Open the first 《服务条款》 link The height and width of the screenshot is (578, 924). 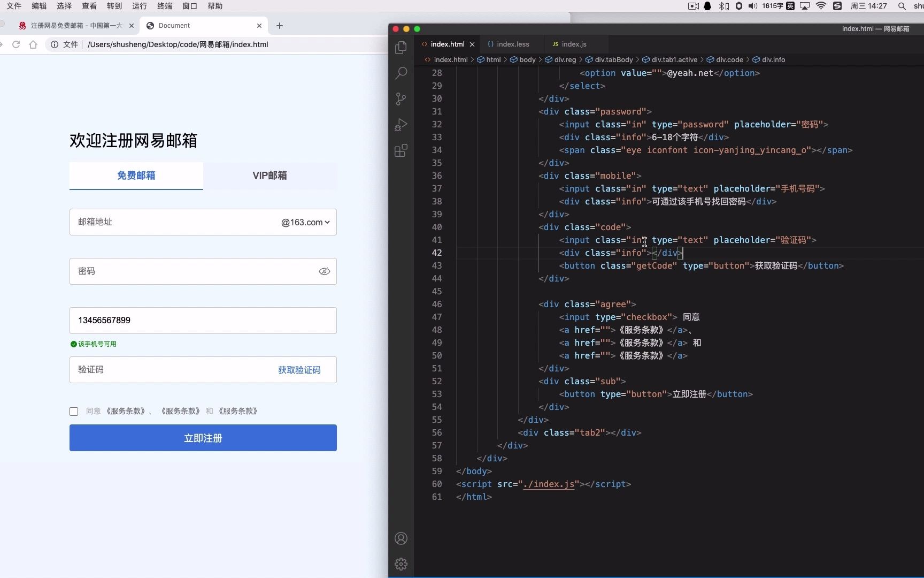(125, 412)
